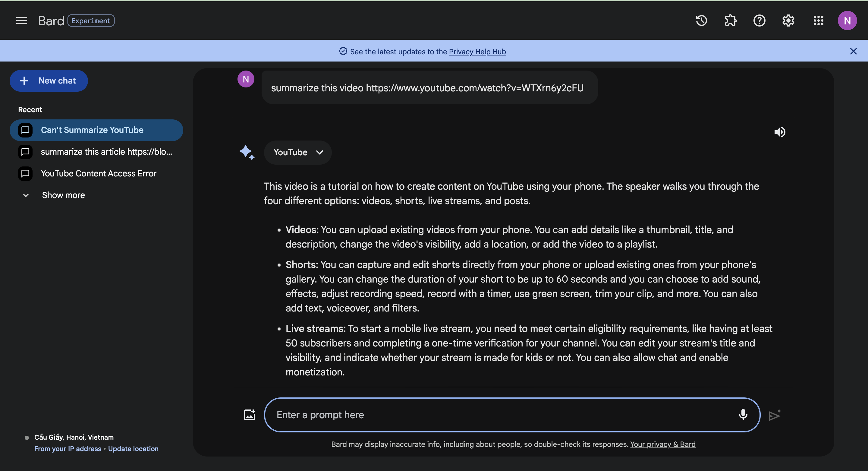Screen dimensions: 868x471
Task: Open the Can't Summarize YouTube chat
Action: pos(96,130)
